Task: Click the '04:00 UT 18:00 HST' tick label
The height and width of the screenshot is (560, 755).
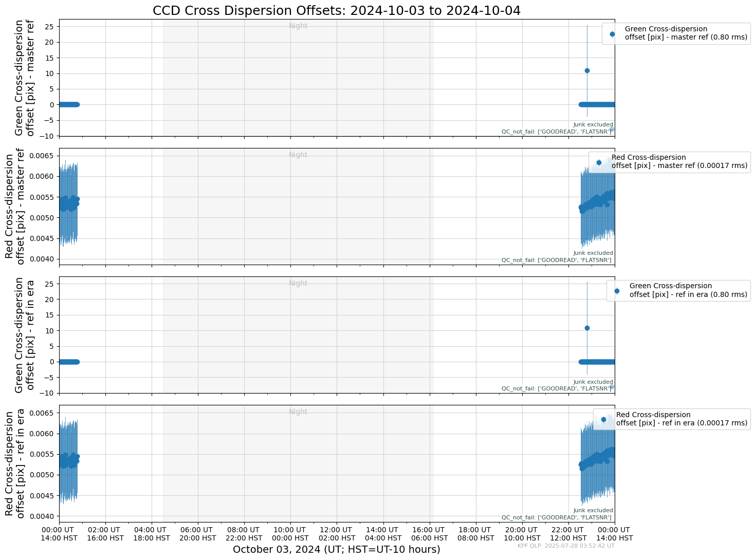Action: click(x=152, y=534)
